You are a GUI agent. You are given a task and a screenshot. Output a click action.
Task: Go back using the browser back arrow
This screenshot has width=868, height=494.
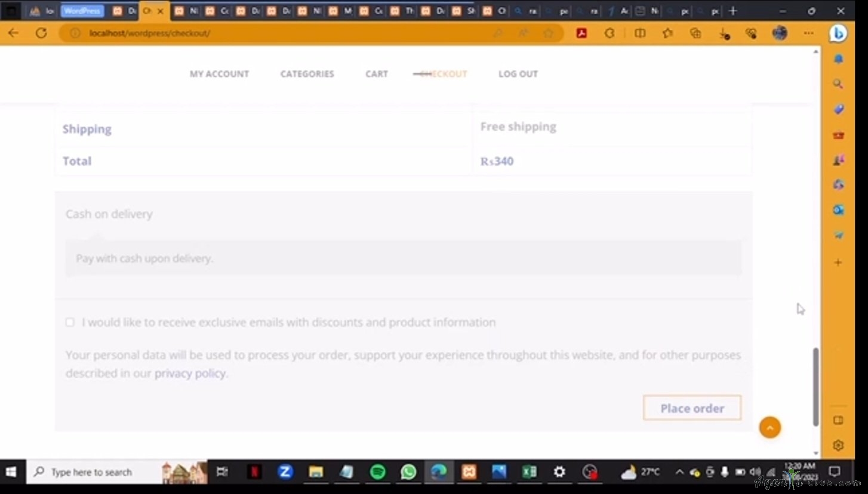click(x=13, y=33)
